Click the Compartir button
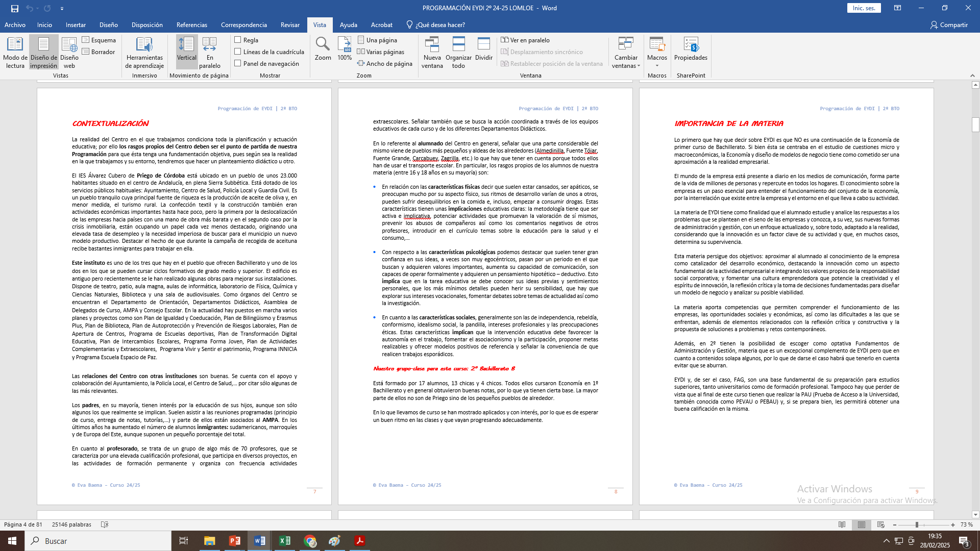980x551 pixels. pyautogui.click(x=949, y=24)
